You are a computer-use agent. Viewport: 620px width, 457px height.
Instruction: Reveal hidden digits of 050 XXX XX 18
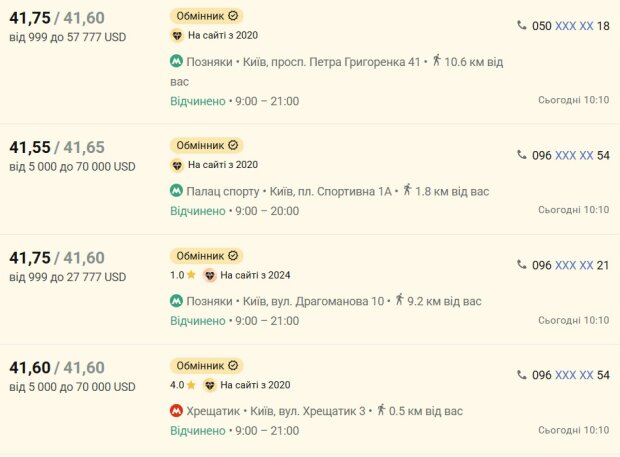pos(574,26)
